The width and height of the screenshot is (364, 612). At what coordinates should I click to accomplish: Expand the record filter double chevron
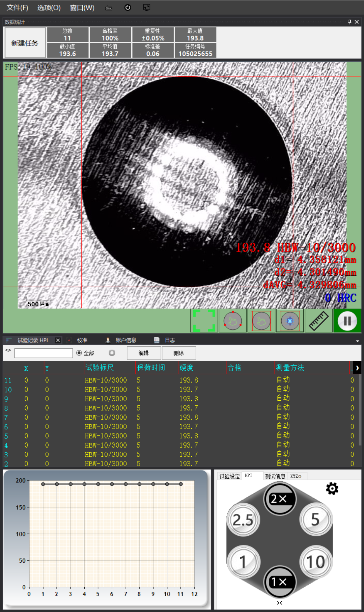click(x=8, y=350)
